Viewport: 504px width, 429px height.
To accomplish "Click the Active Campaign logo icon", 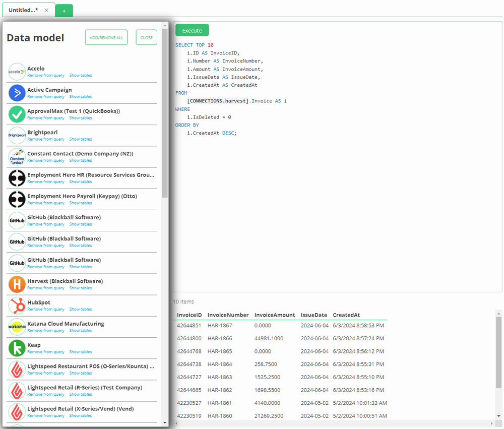I will click(17, 93).
